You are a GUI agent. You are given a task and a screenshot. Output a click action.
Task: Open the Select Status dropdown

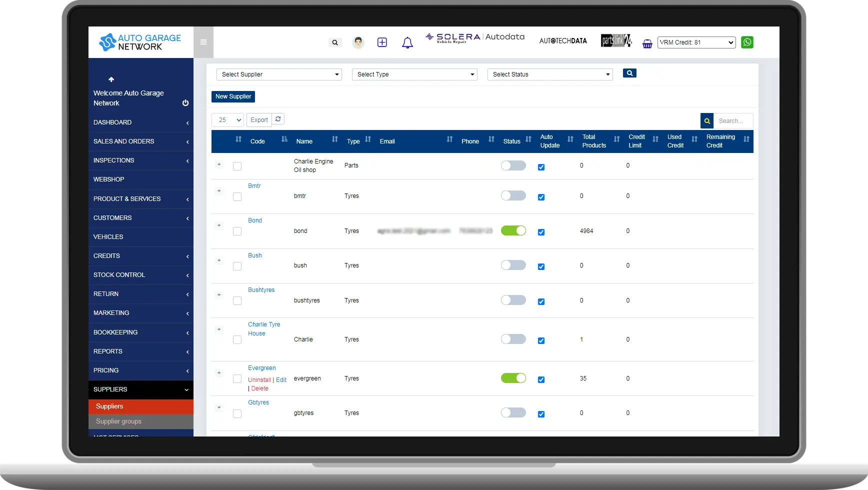tap(549, 74)
